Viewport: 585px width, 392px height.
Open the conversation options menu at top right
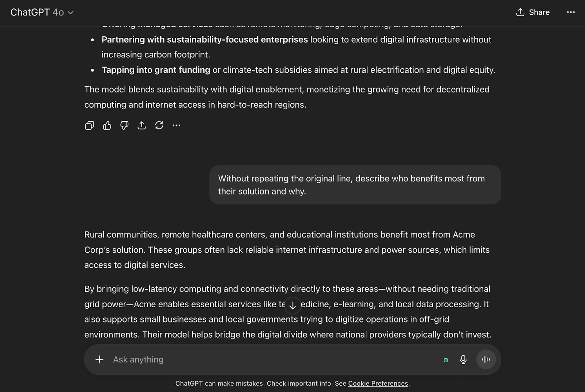pos(571,12)
